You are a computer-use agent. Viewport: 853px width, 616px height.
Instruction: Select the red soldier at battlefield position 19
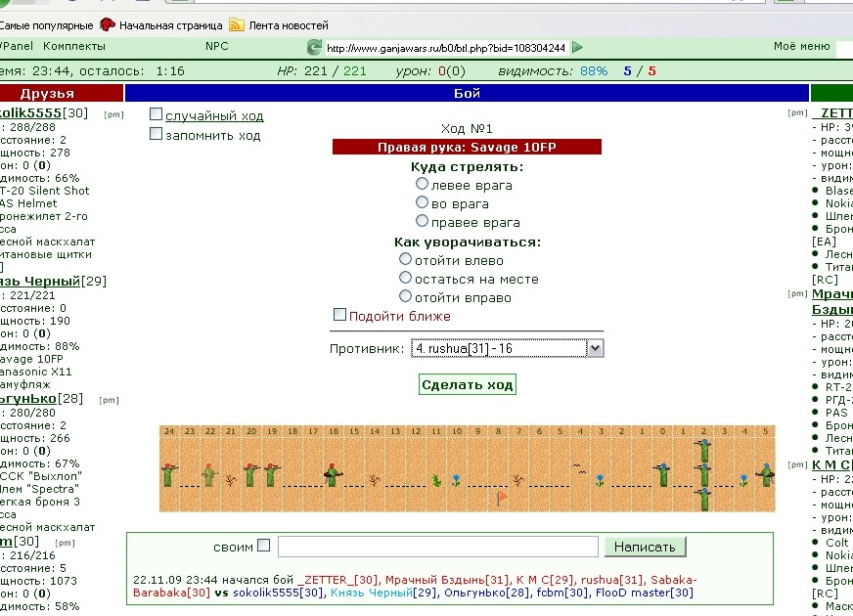pyautogui.click(x=271, y=474)
